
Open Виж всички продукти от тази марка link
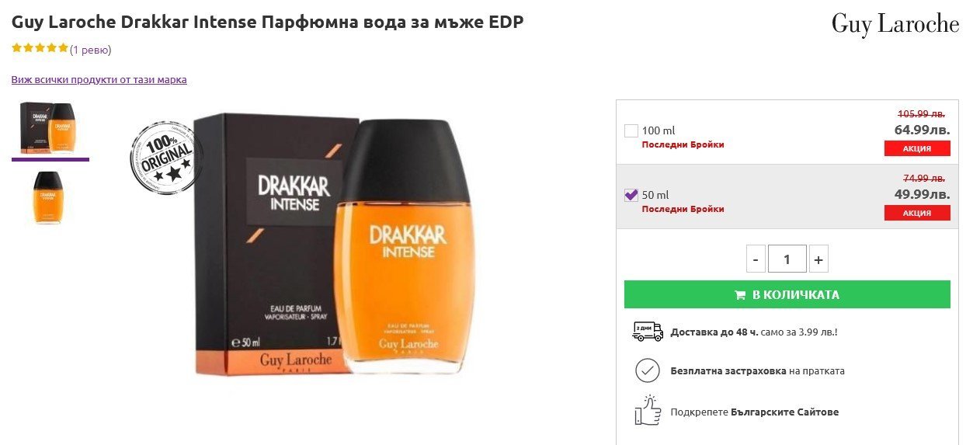pos(99,79)
